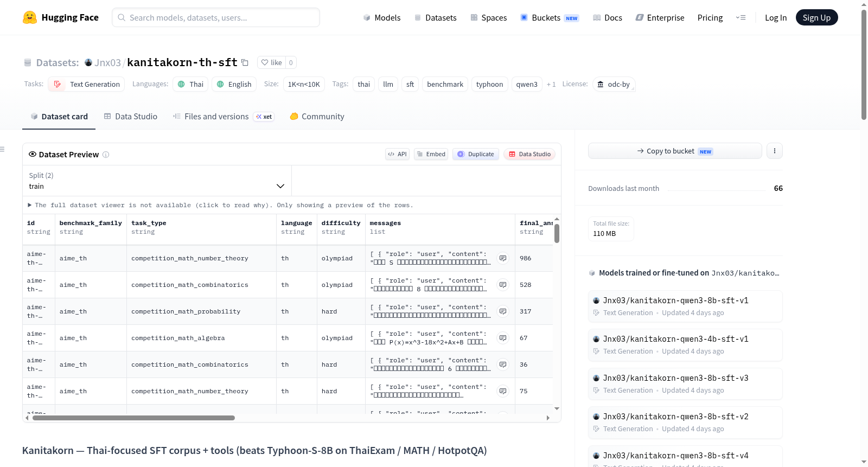Screen dimensions: 868x467
Task: Click the Sign Up button
Action: (816, 17)
